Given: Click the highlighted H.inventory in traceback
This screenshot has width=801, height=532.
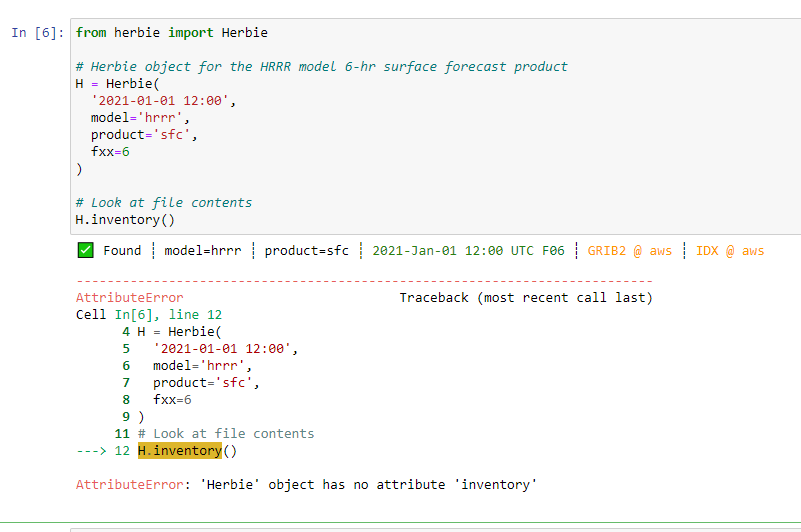Looking at the screenshot, I should coord(180,451).
